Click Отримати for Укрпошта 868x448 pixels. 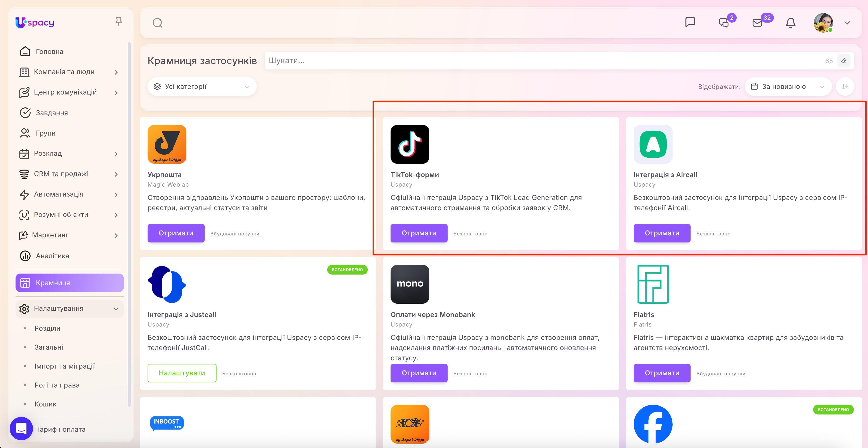176,233
